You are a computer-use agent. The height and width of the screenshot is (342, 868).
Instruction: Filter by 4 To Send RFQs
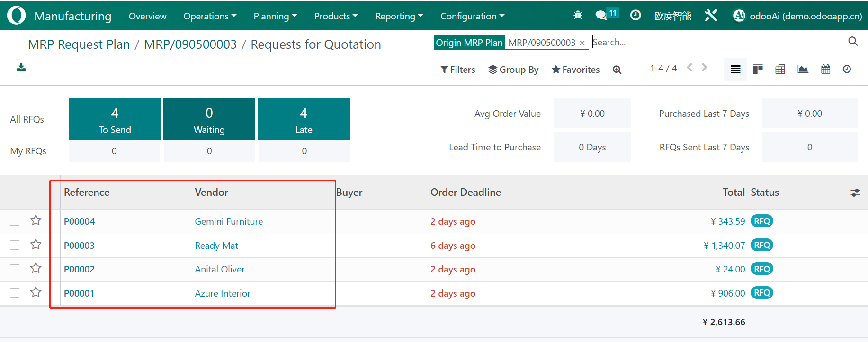point(115,119)
